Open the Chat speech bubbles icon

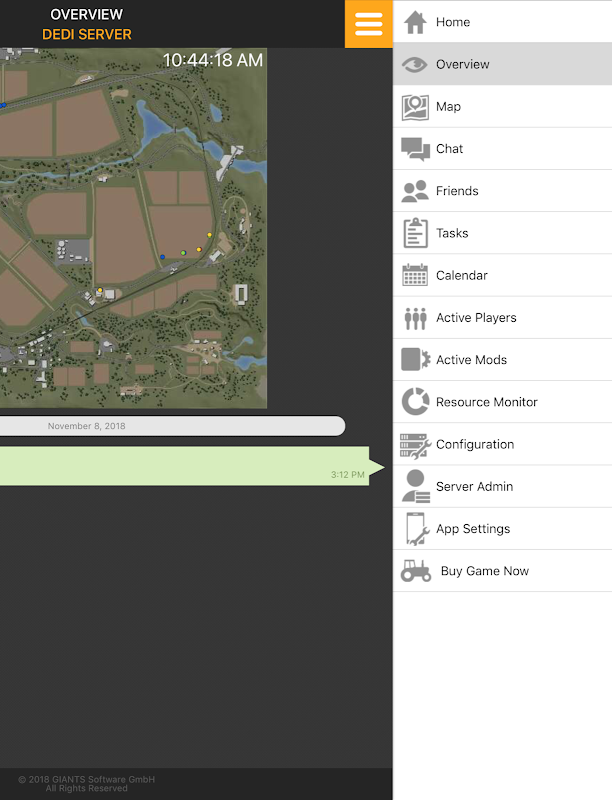click(x=415, y=149)
